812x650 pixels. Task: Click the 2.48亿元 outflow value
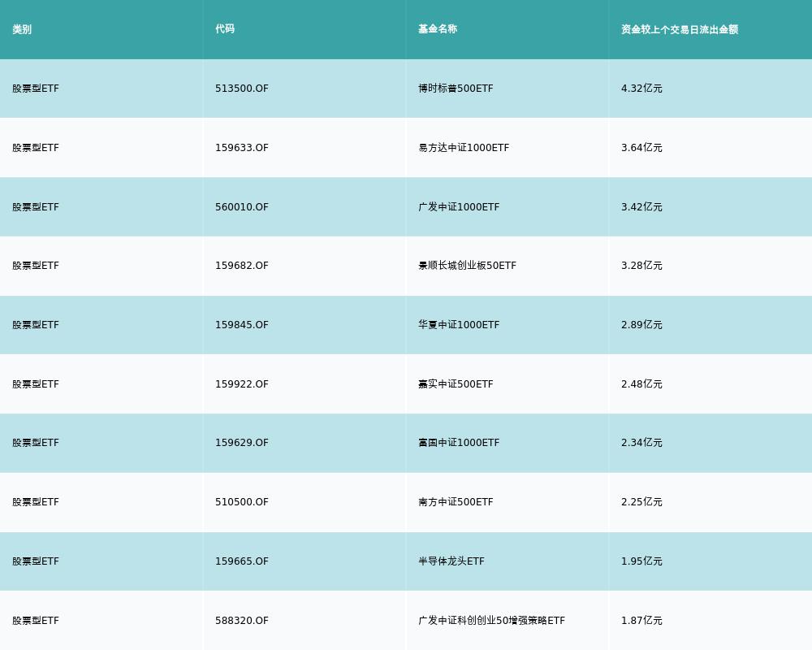point(641,384)
